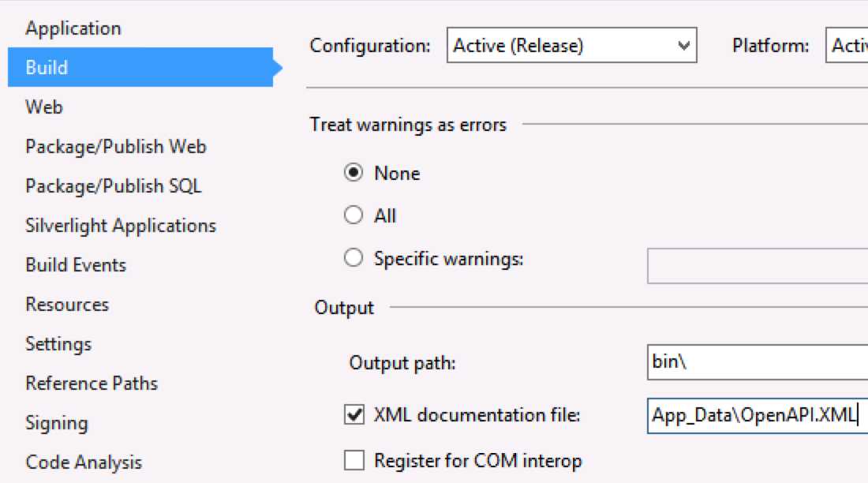Open Package/Publish SQL settings
868x483 pixels.
(x=114, y=186)
